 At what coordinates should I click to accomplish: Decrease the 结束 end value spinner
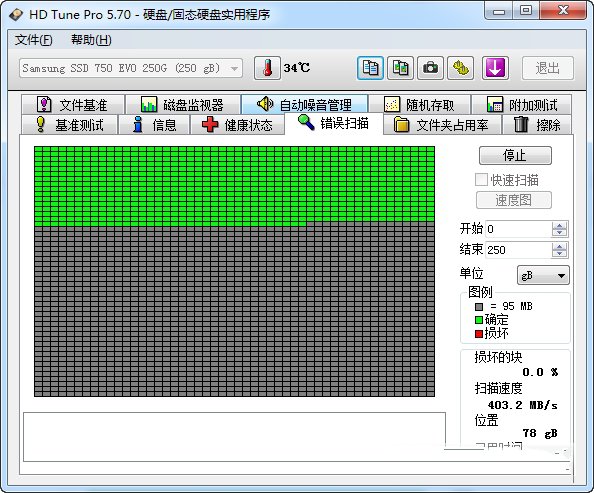559,254
